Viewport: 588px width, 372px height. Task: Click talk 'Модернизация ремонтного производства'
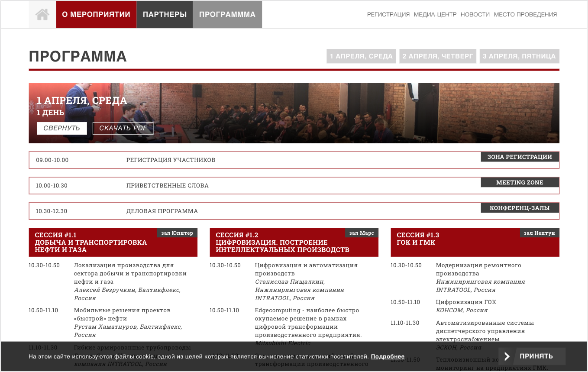(478, 269)
